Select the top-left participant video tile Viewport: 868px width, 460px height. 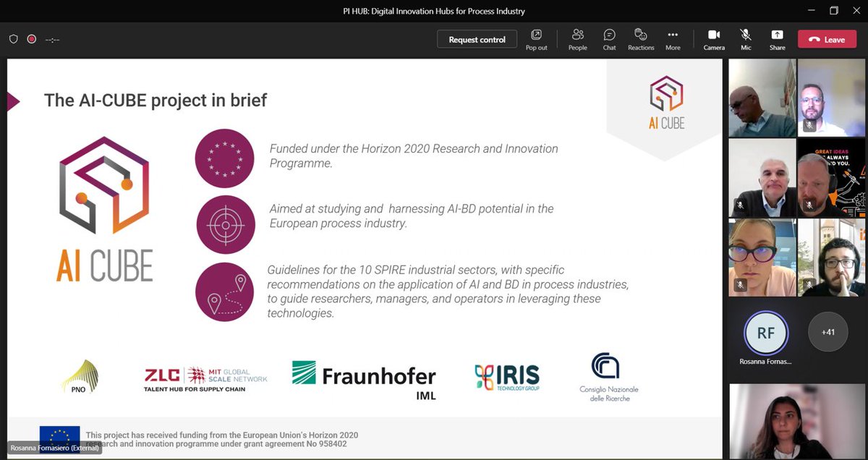762,98
